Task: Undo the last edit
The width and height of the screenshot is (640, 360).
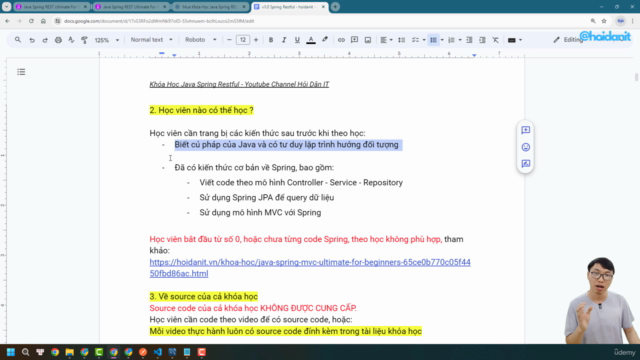Action: tap(32, 40)
